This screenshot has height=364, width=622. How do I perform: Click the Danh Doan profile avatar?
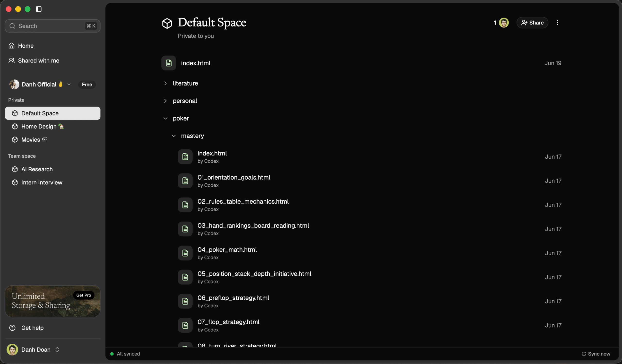pos(12,349)
